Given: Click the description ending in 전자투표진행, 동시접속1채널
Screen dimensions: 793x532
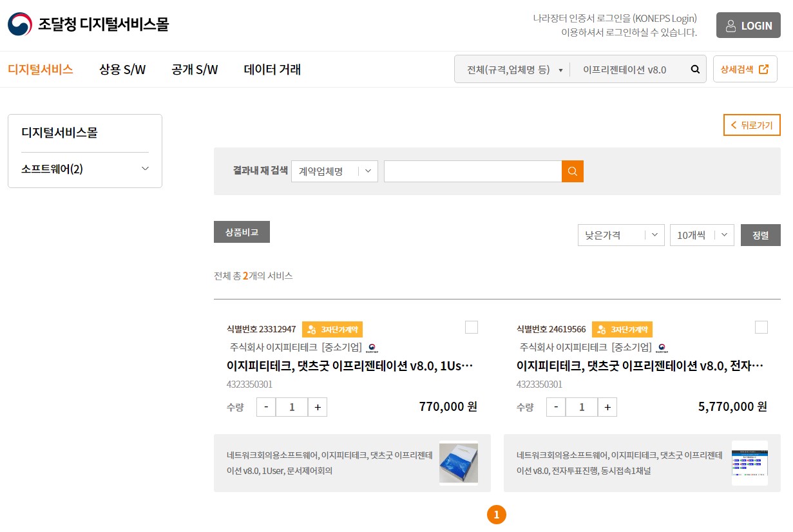Looking at the screenshot, I should coord(619,463).
